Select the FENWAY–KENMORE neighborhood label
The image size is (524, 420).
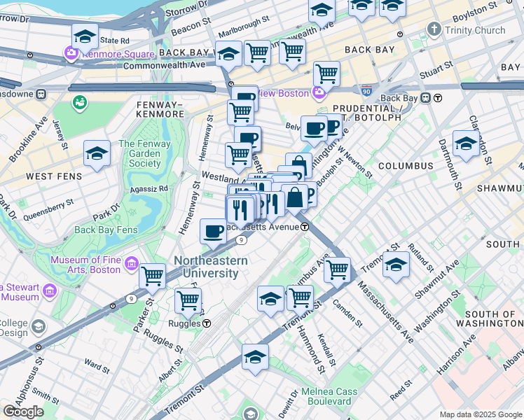click(x=160, y=109)
